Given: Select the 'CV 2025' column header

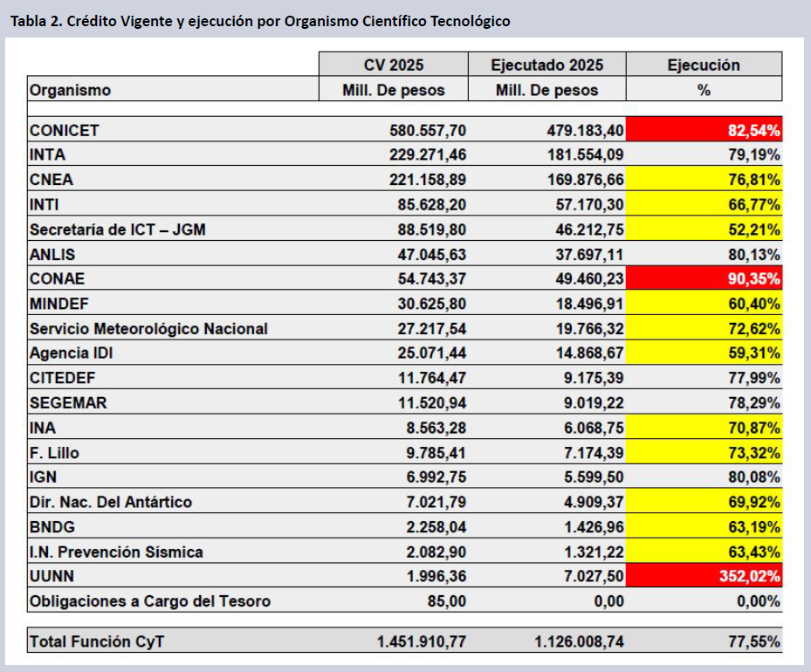Looking at the screenshot, I should [393, 65].
